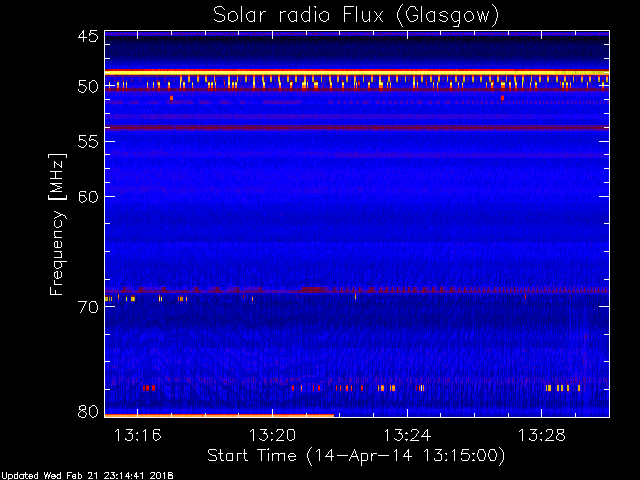Select the 55 frequency tick label
Image resolution: width=640 pixels, height=480 pixels.
pyautogui.click(x=88, y=142)
